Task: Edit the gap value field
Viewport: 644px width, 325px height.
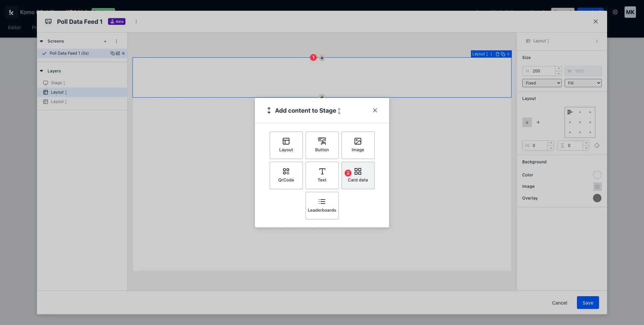Action: click(571, 146)
